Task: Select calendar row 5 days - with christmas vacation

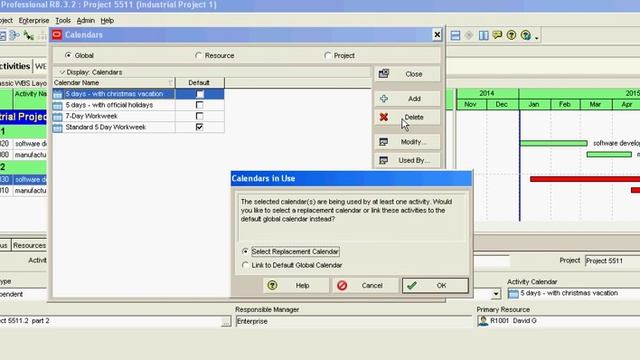Action: [x=138, y=94]
